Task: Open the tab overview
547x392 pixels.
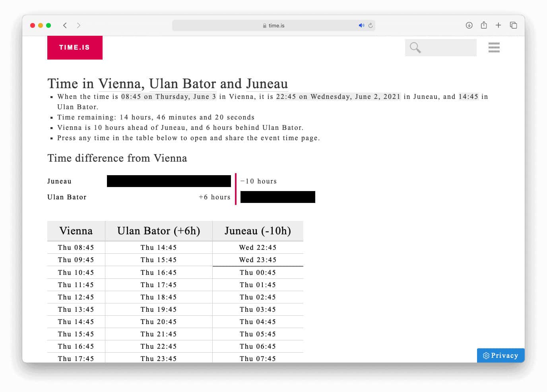Action: point(514,25)
